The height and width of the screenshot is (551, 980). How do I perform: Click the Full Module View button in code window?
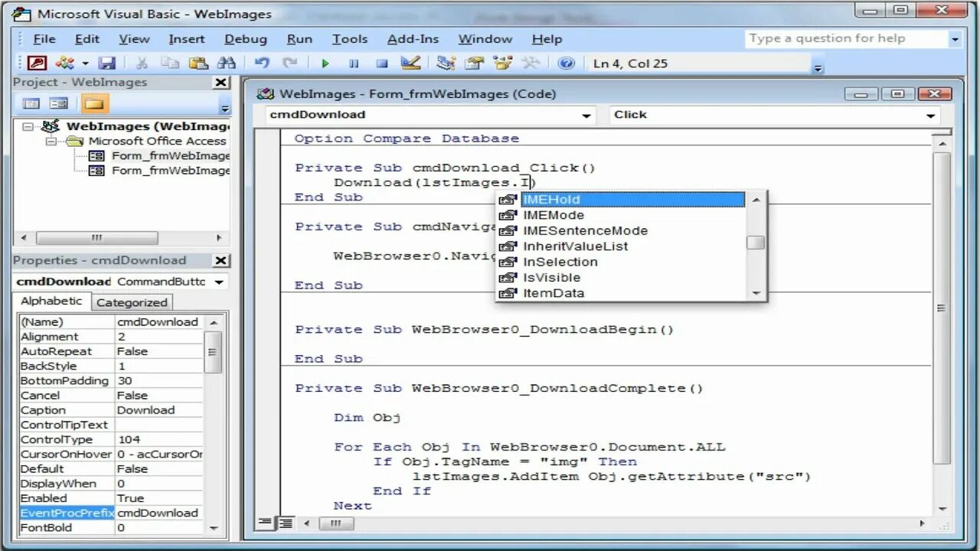click(x=285, y=523)
